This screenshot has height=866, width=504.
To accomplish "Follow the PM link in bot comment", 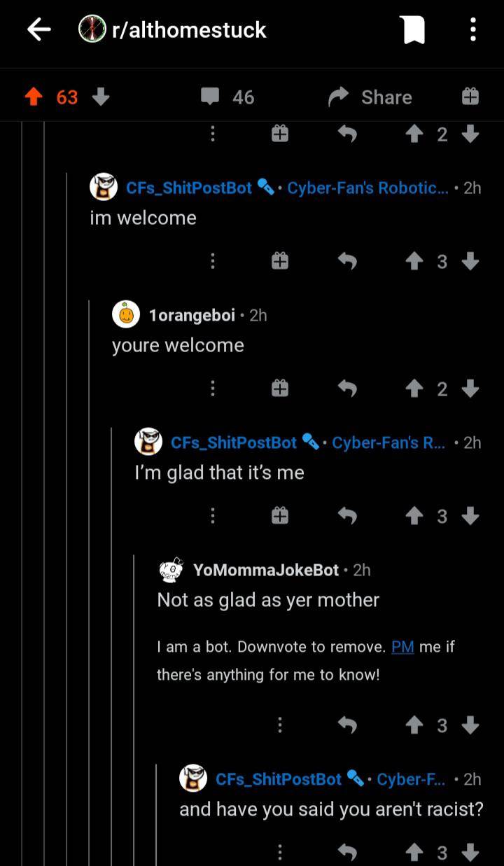I will [x=402, y=646].
